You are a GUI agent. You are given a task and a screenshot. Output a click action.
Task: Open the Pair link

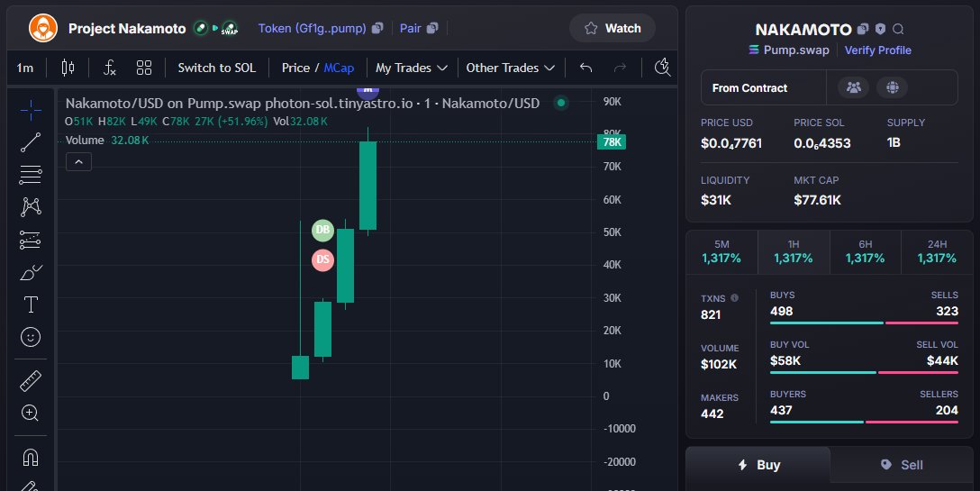point(411,28)
